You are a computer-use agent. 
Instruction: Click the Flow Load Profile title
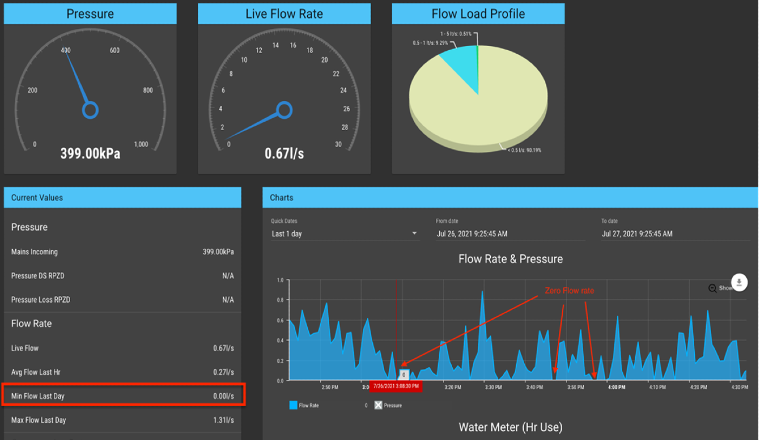(478, 14)
